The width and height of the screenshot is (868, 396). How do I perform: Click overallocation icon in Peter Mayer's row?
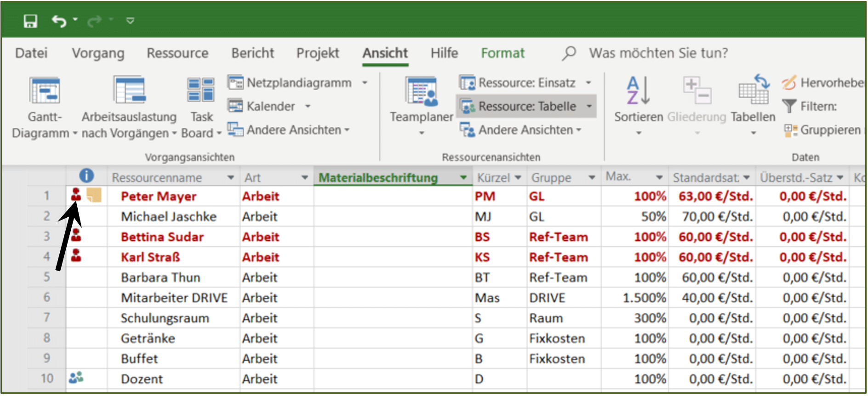pyautogui.click(x=76, y=195)
